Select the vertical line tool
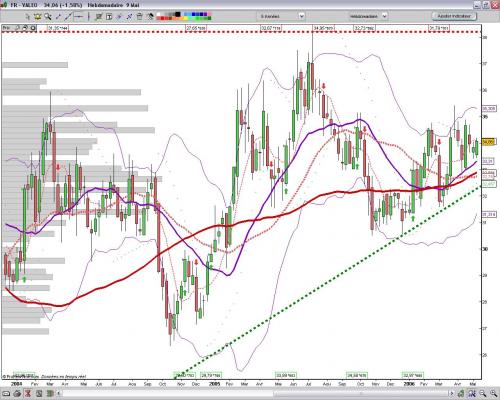Image resolution: width=500 pixels, height=400 pixels. point(89,16)
